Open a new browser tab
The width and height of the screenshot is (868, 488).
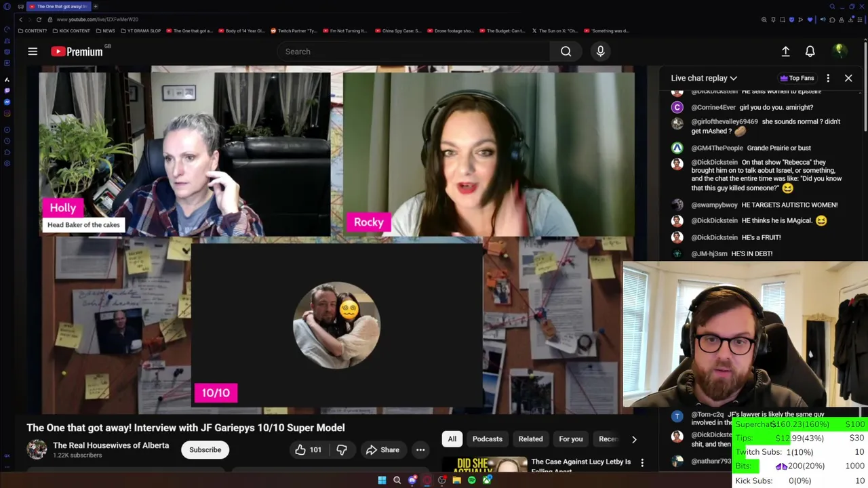[x=96, y=6]
